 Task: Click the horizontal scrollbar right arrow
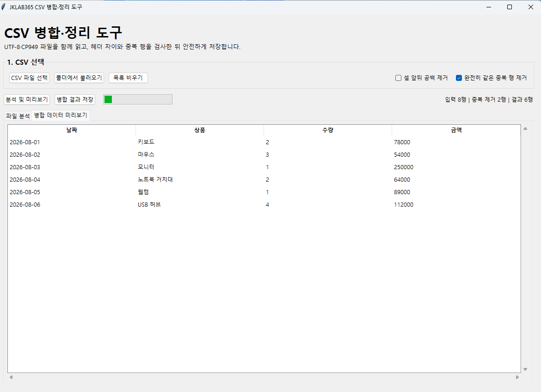[517, 377]
